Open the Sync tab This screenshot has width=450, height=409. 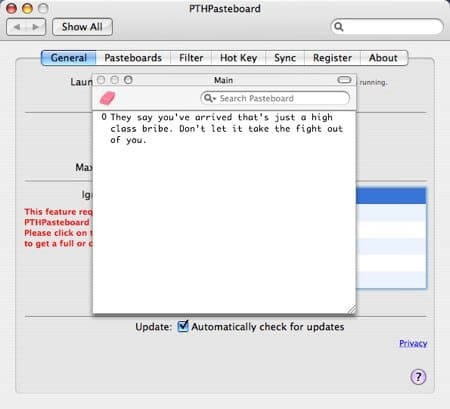click(285, 58)
